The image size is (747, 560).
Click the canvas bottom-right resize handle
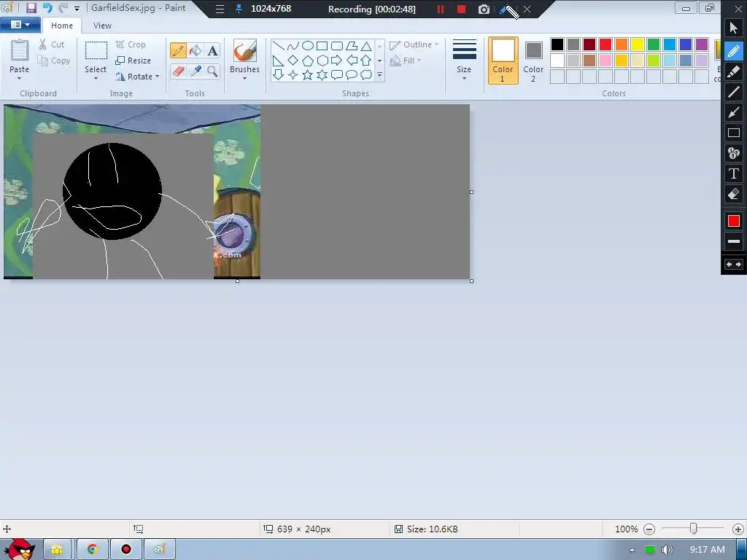(x=472, y=281)
